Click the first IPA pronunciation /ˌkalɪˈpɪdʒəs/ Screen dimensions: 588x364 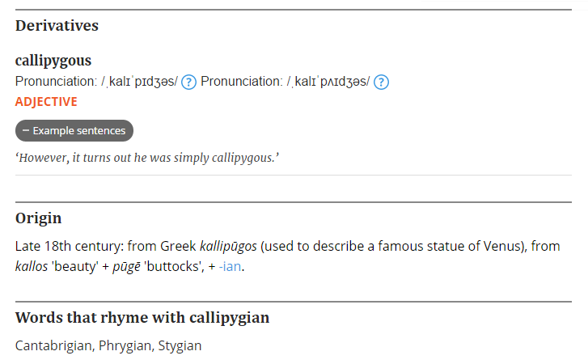click(138, 82)
